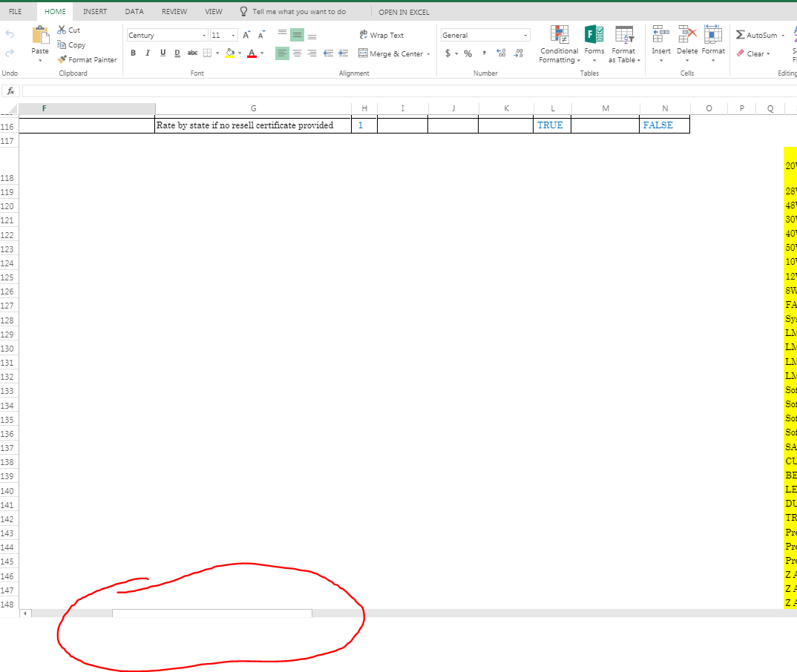Click OPEN IN EXCEL
This screenshot has width=797, height=672.
point(404,12)
